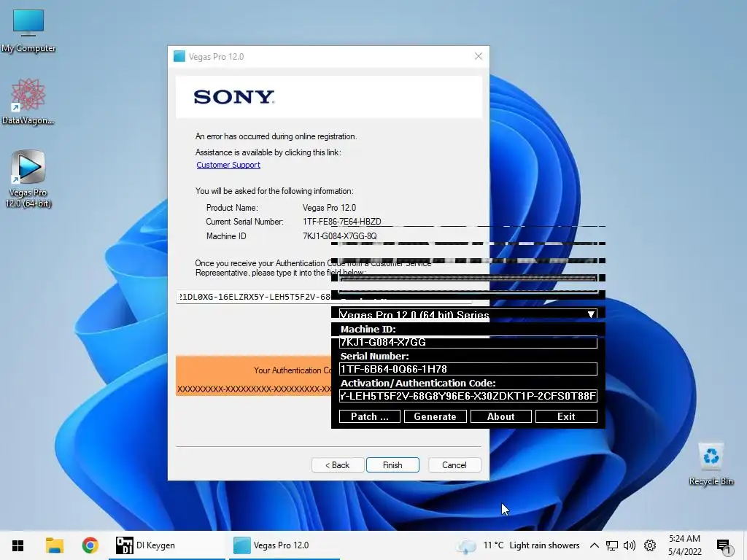Screen dimensions: 747x560
Task: Launch Google Chrome from the taskbar
Action: [x=90, y=545]
